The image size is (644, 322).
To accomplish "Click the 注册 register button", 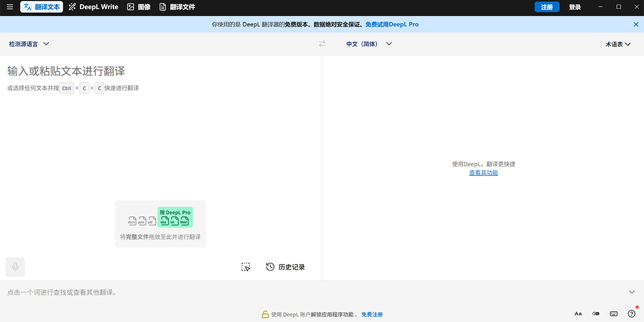I will tap(547, 7).
